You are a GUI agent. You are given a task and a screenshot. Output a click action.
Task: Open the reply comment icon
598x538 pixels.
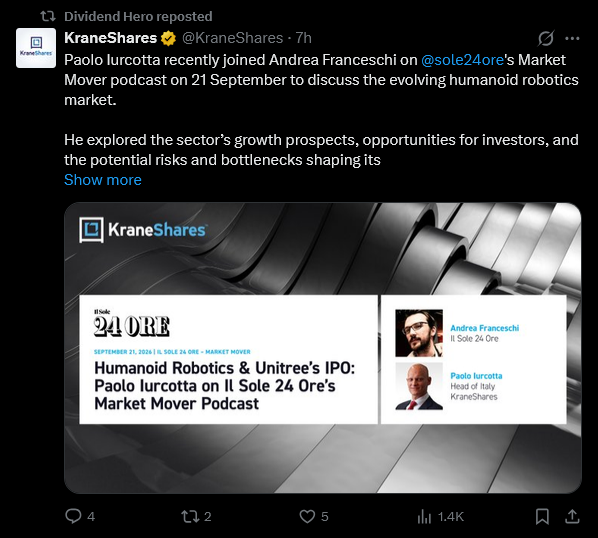[73, 516]
